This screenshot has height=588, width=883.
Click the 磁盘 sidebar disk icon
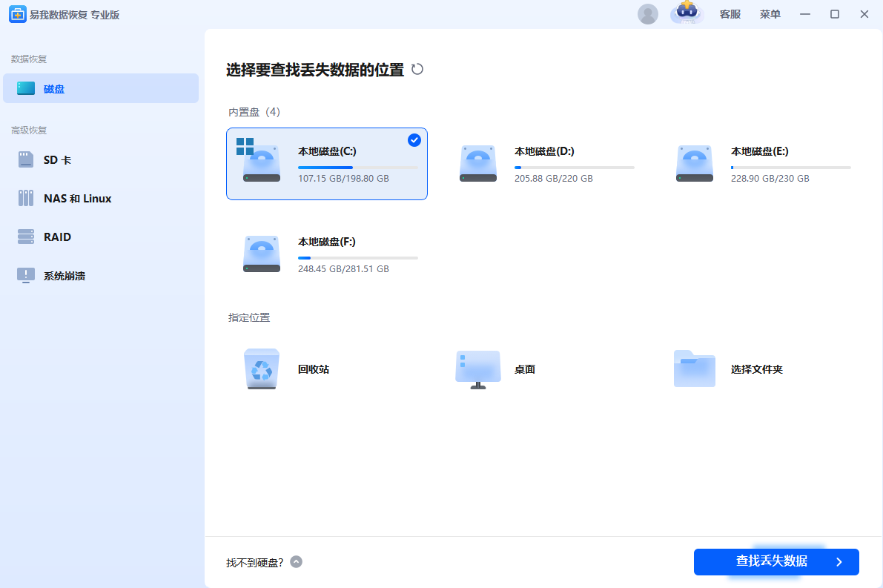pos(26,88)
